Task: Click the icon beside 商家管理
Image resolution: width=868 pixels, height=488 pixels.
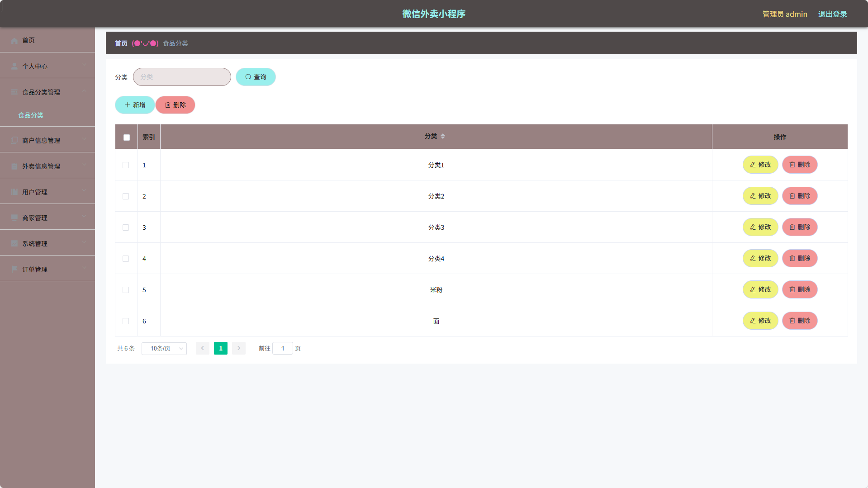Action: click(x=14, y=218)
